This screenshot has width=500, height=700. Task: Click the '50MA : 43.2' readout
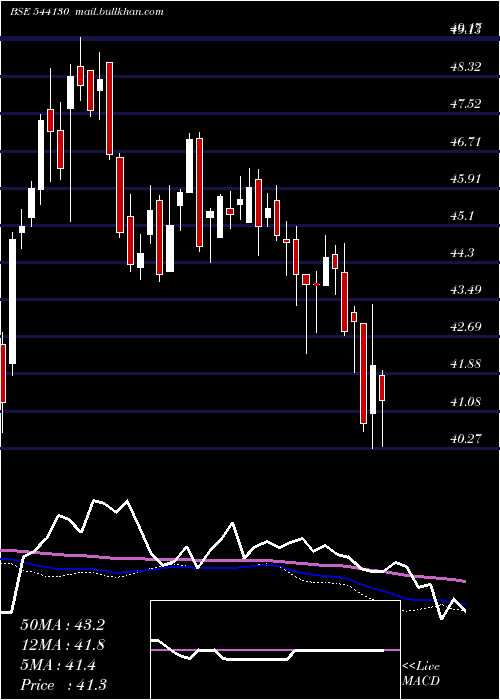(x=62, y=625)
